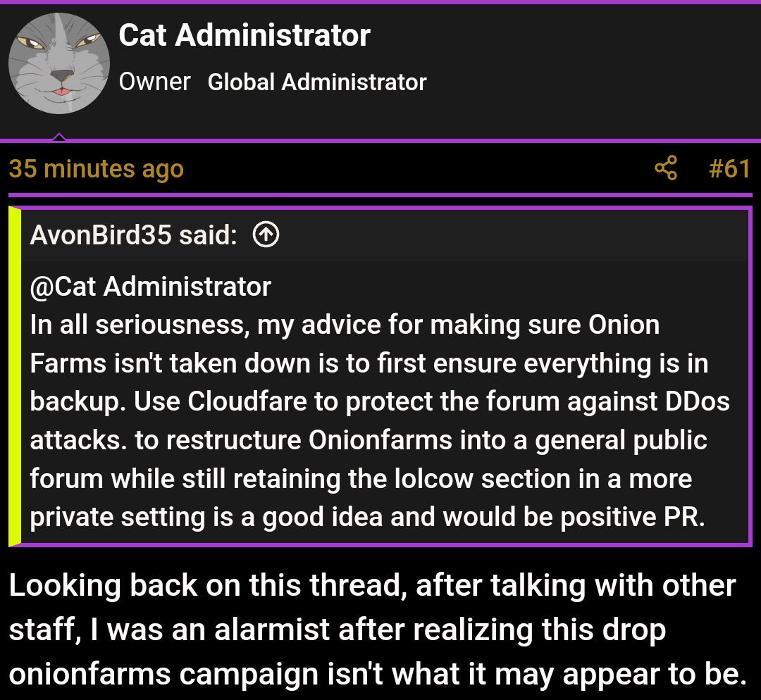Click the yellow-green quote border bar
The image size is (761, 700).
[15, 377]
